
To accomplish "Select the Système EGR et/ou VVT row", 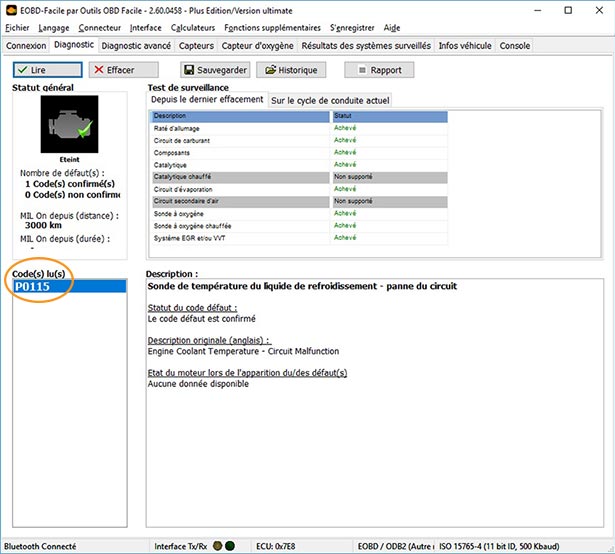I will point(300,238).
